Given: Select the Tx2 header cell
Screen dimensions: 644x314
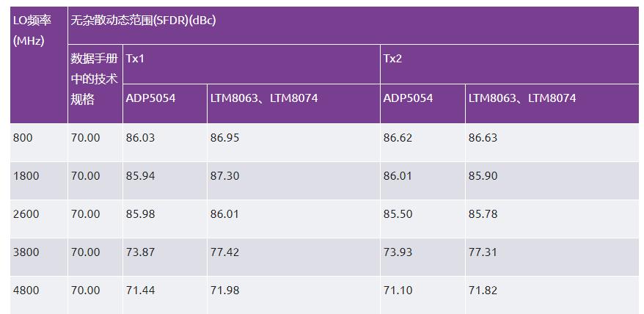Looking at the screenshot, I should [x=392, y=59].
